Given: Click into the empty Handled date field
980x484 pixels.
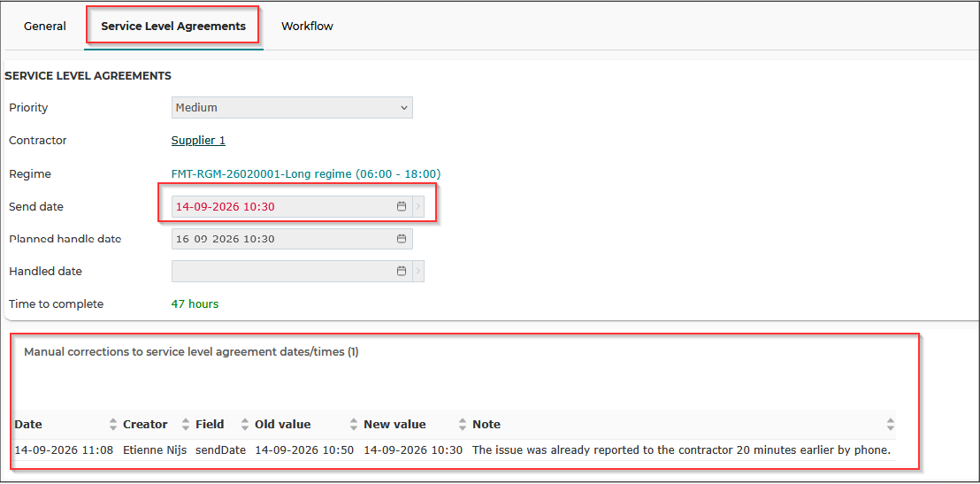Looking at the screenshot, I should click(x=285, y=272).
